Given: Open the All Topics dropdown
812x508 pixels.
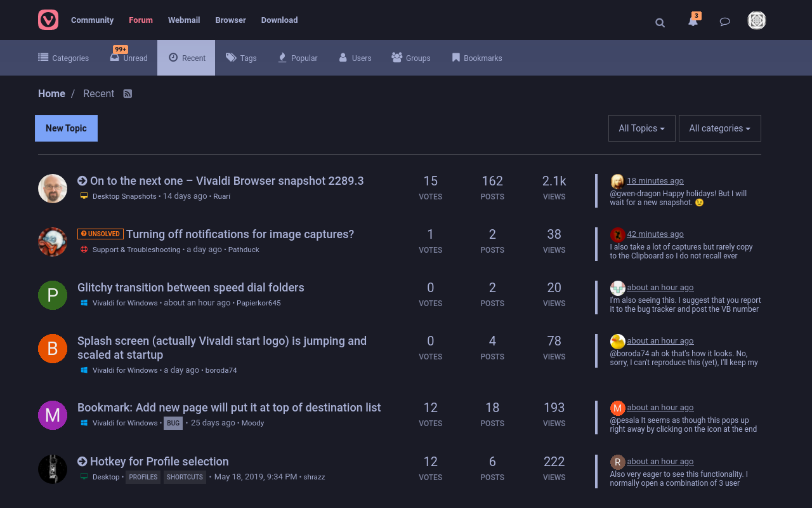Looking at the screenshot, I should pyautogui.click(x=641, y=128).
